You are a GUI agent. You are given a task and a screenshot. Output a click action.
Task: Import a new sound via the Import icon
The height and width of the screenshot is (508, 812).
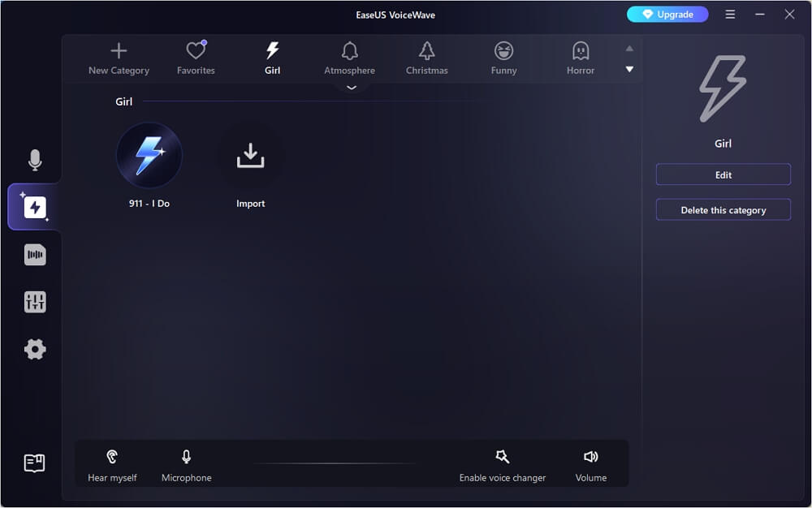tap(250, 155)
